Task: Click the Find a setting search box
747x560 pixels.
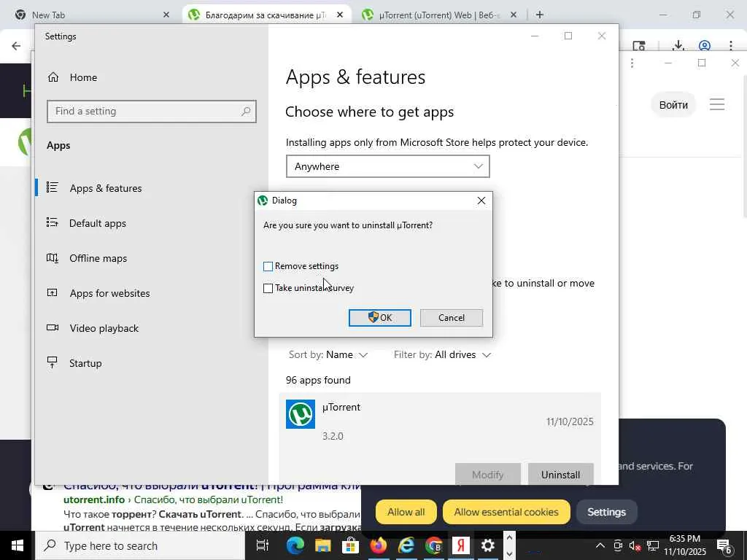Action: pos(152,112)
